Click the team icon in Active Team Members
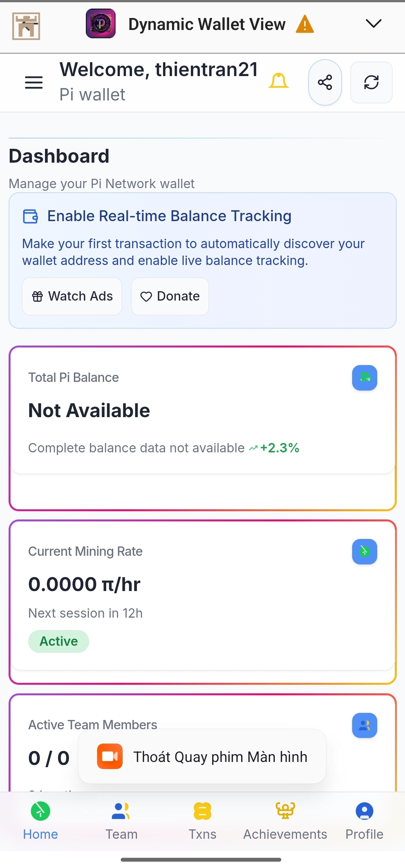The width and height of the screenshot is (405, 868). coord(364,725)
